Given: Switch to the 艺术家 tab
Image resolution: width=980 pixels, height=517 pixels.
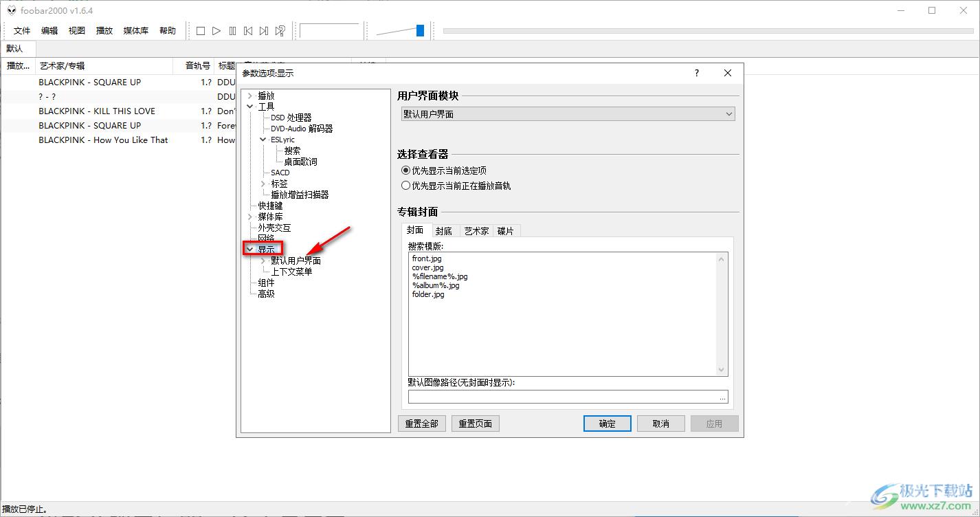Looking at the screenshot, I should (x=476, y=231).
